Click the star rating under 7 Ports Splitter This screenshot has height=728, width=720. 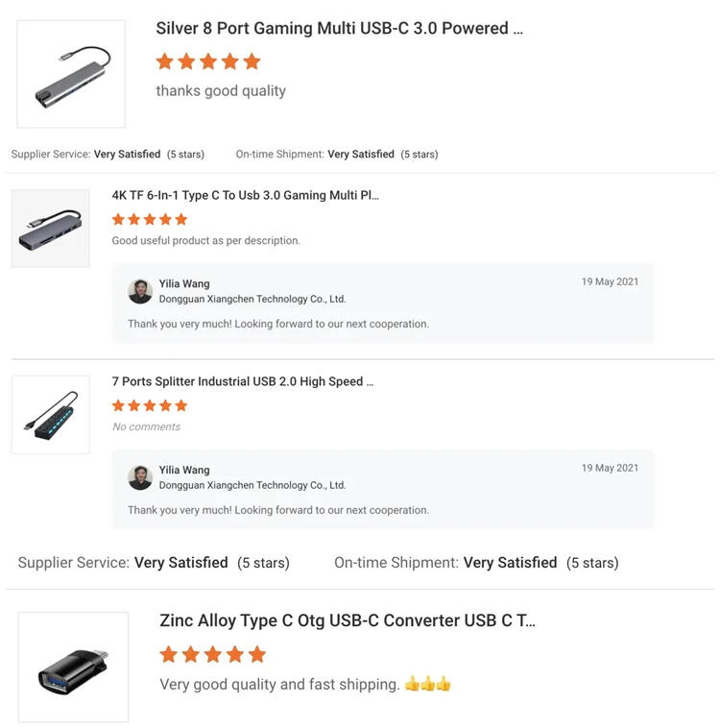(150, 405)
